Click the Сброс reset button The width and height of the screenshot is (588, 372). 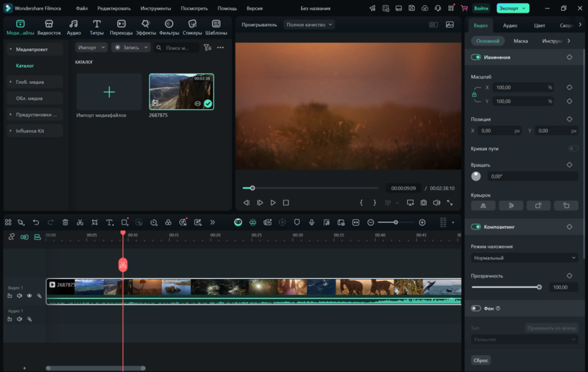click(481, 360)
